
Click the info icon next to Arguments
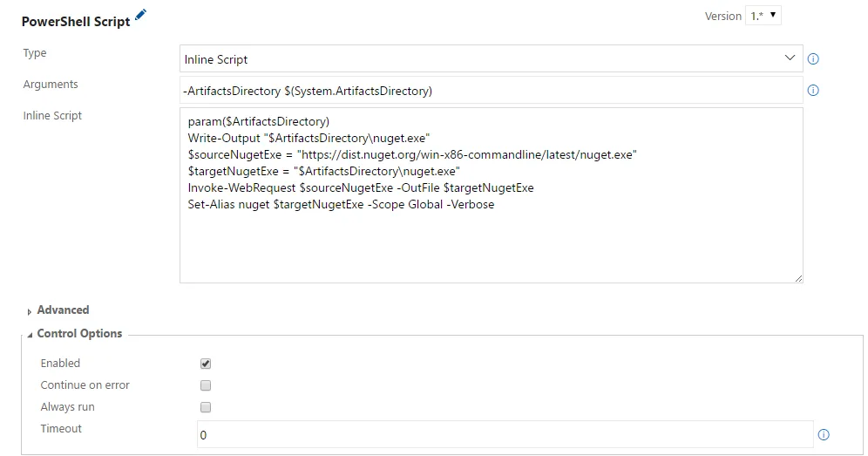813,90
